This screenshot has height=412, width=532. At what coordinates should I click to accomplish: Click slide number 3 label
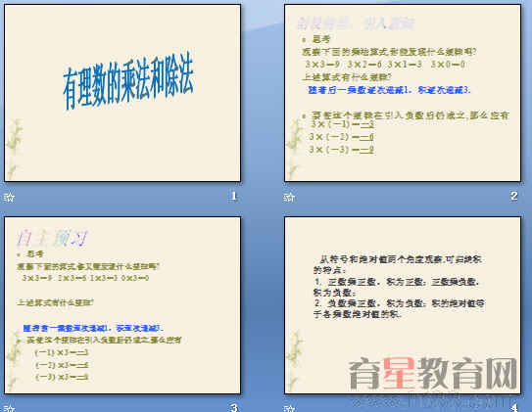(x=234, y=407)
